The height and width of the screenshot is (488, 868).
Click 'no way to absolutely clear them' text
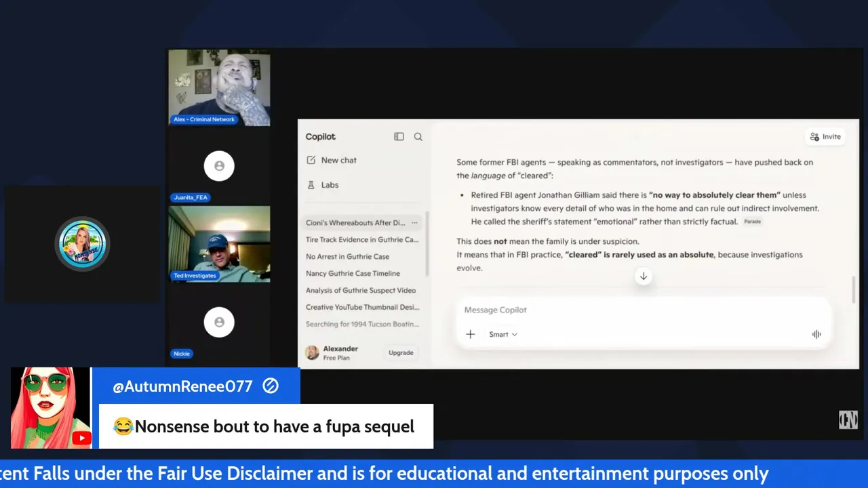(x=715, y=195)
